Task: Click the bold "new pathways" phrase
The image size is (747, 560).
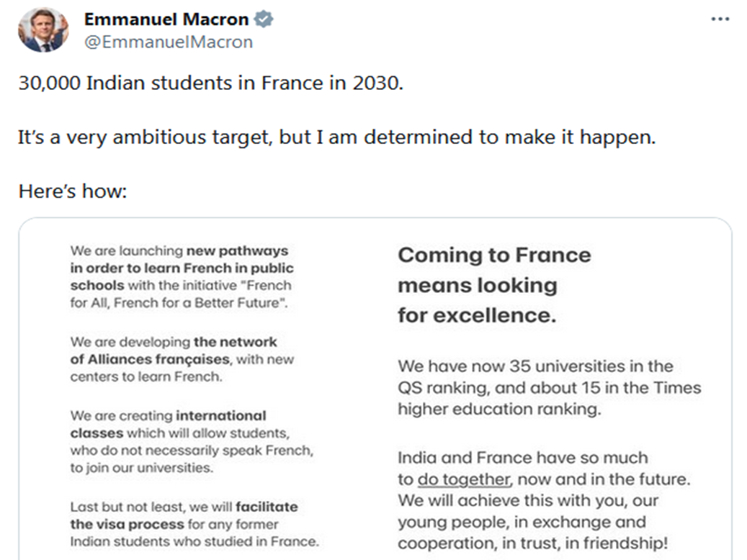Action: tap(237, 251)
